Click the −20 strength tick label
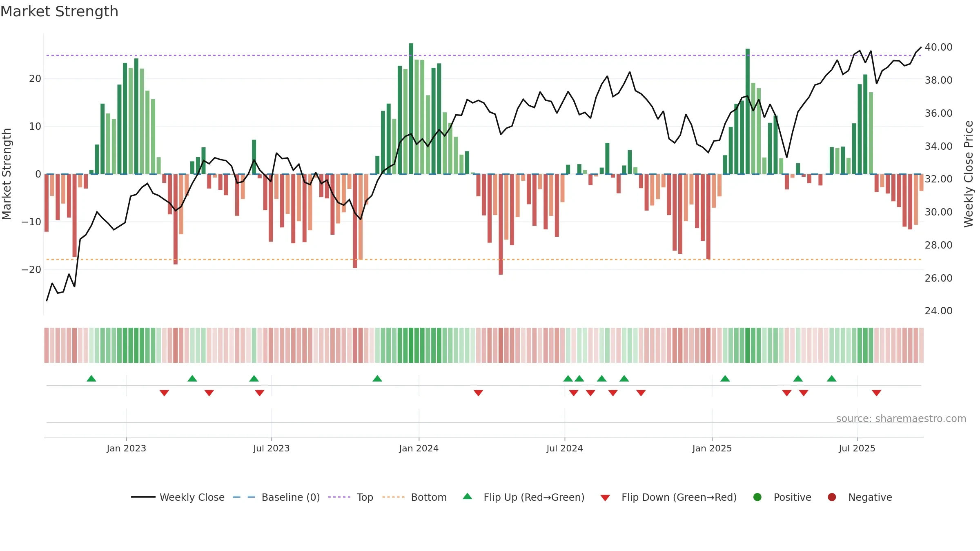 coord(31,269)
